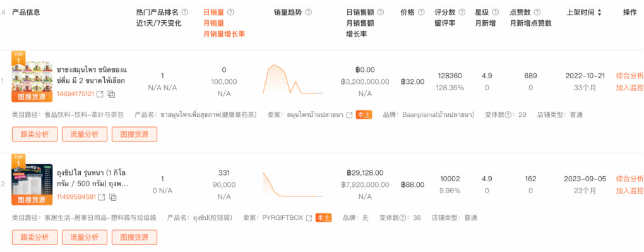Open help icon next to 热门产品排名
644x252 pixels.
click(x=185, y=13)
